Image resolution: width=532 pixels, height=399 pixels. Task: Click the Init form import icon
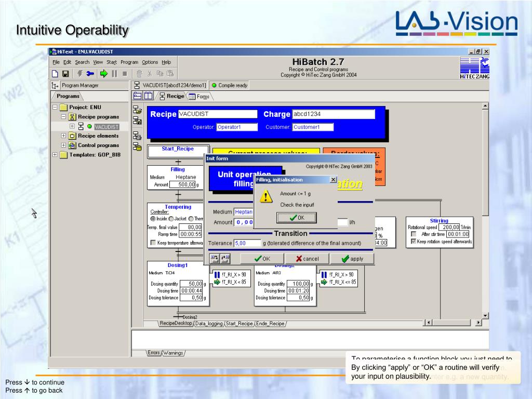215,259
